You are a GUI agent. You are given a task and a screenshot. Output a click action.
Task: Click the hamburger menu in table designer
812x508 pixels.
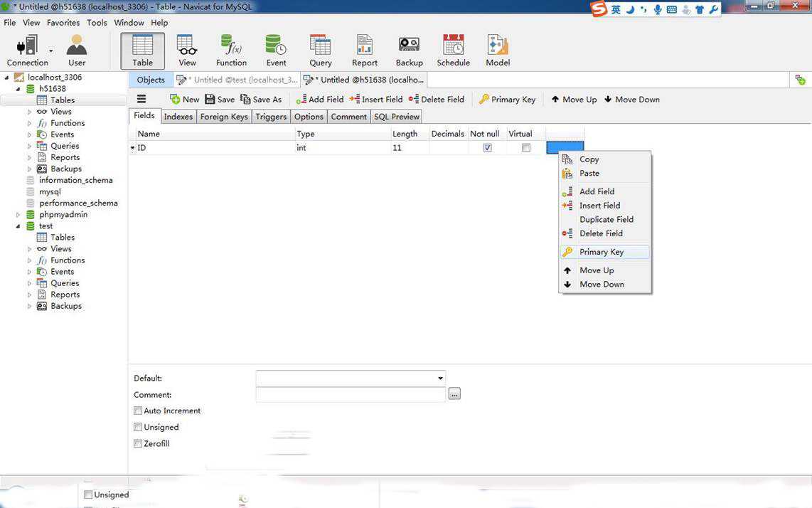(141, 99)
